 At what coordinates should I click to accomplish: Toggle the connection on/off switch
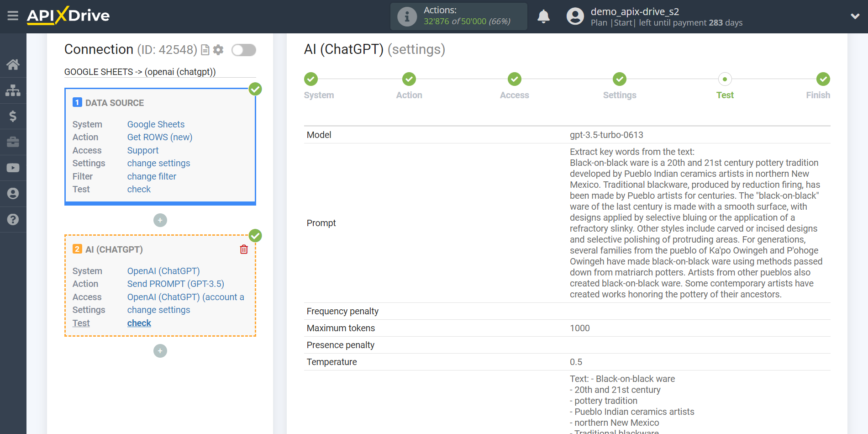244,50
